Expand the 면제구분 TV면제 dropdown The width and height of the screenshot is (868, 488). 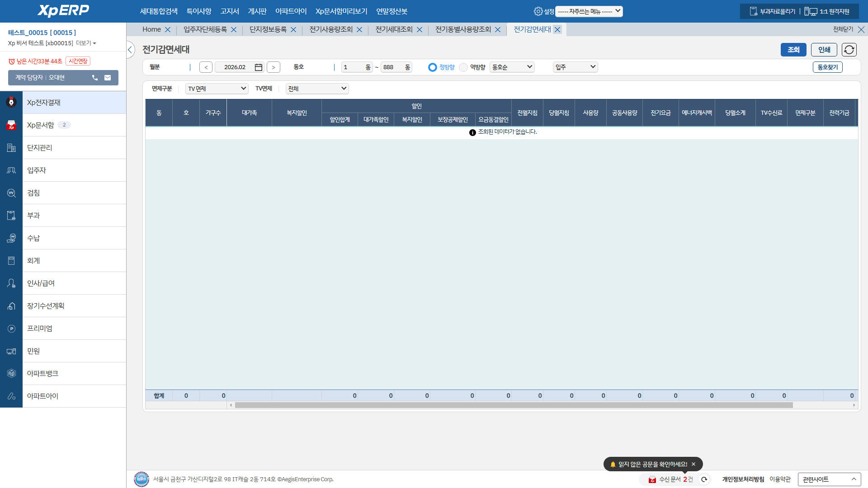(217, 89)
